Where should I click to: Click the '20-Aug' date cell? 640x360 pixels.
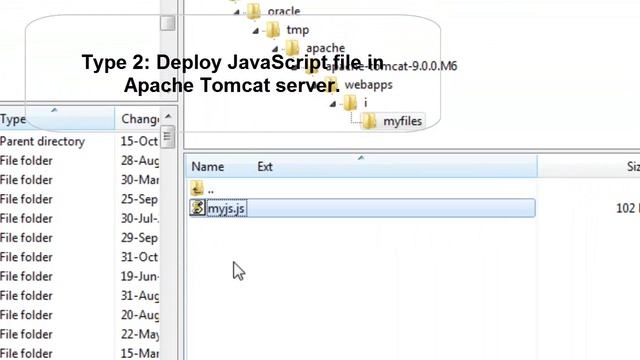coord(140,315)
